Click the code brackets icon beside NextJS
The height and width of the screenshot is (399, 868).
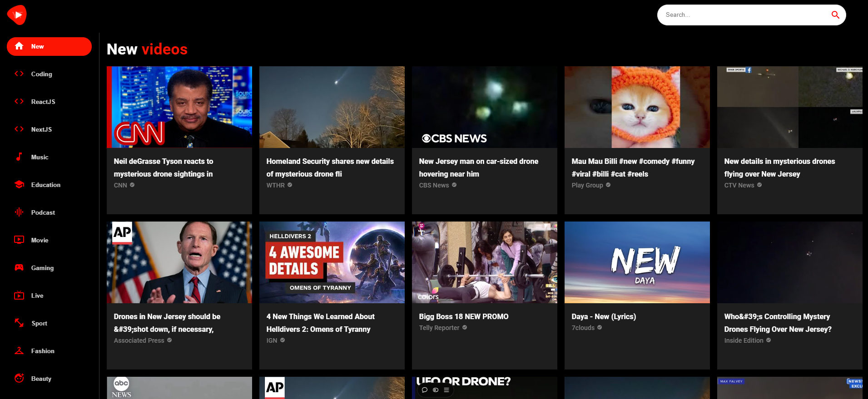tap(19, 129)
